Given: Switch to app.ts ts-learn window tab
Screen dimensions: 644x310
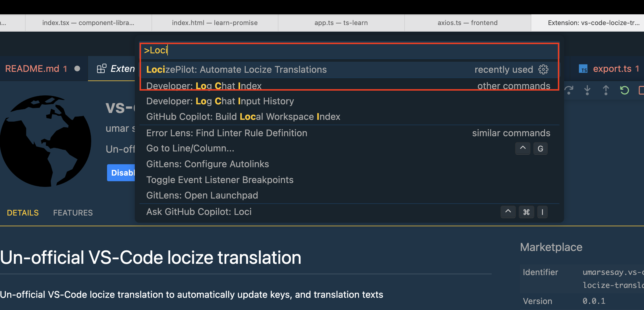Looking at the screenshot, I should (341, 23).
